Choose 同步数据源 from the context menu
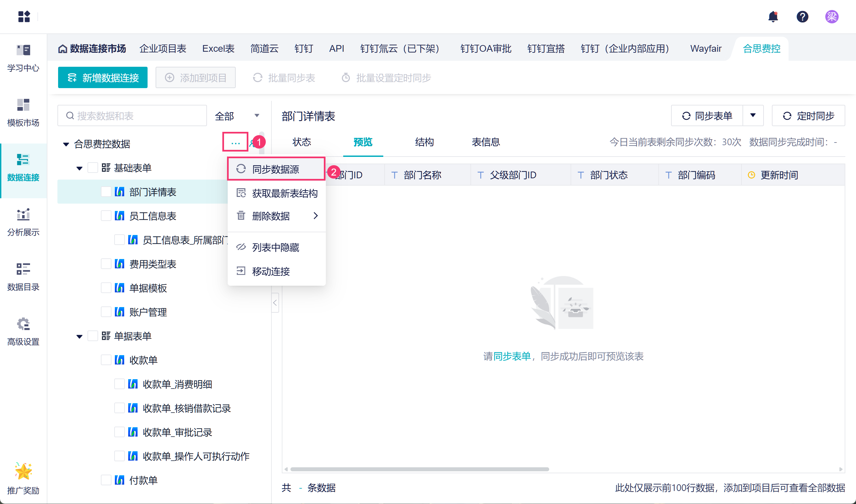The height and width of the screenshot is (504, 856). (276, 169)
